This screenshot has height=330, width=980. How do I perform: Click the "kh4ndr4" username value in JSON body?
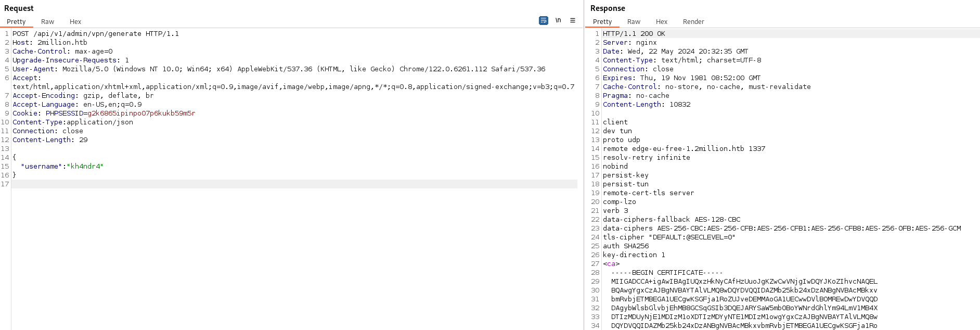click(87, 167)
